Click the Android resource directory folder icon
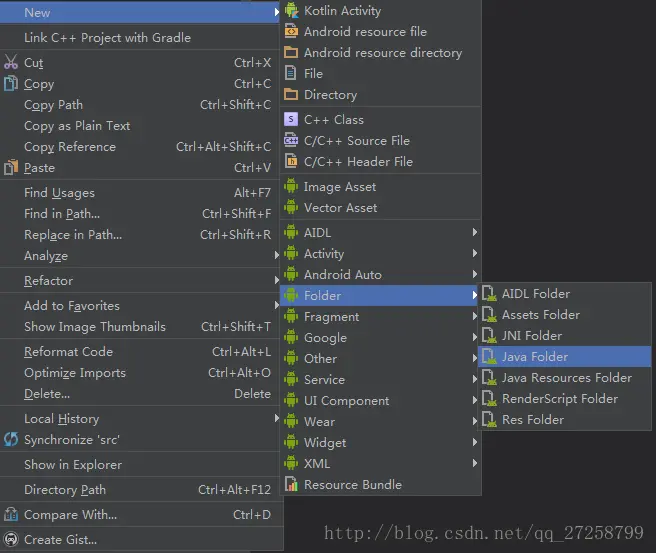This screenshot has width=656, height=553. [x=291, y=52]
